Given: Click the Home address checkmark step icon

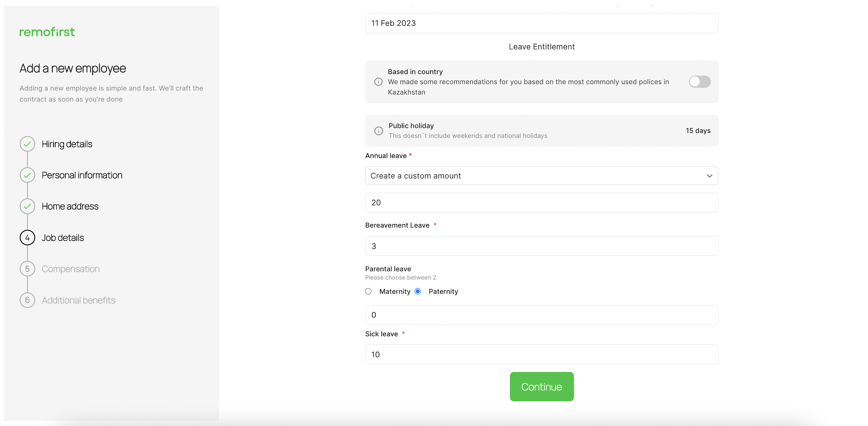Looking at the screenshot, I should pos(27,207).
